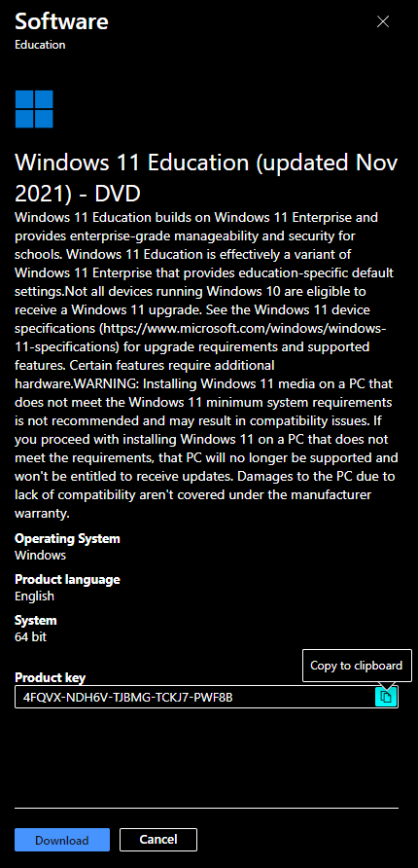Click the "English" language value
418x868 pixels.
click(x=34, y=597)
